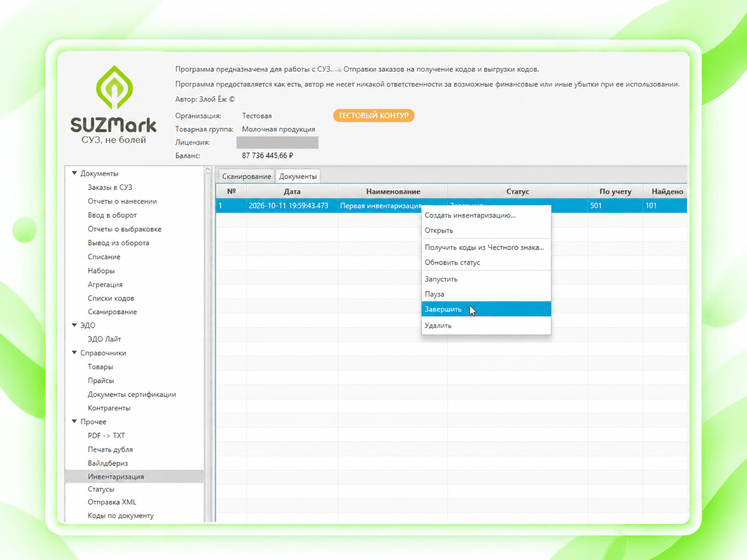Open the Списание item
The width and height of the screenshot is (747, 560).
click(x=104, y=257)
